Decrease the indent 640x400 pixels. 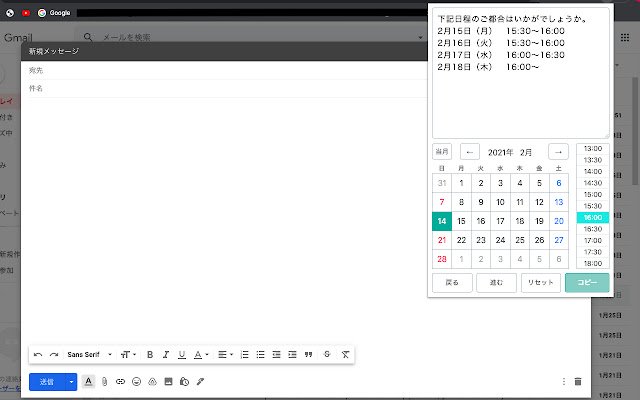coord(276,355)
